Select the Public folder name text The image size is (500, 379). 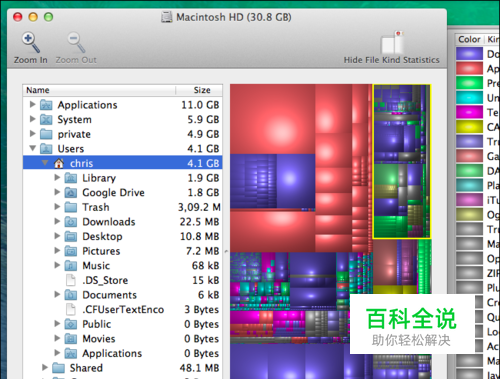click(x=97, y=324)
